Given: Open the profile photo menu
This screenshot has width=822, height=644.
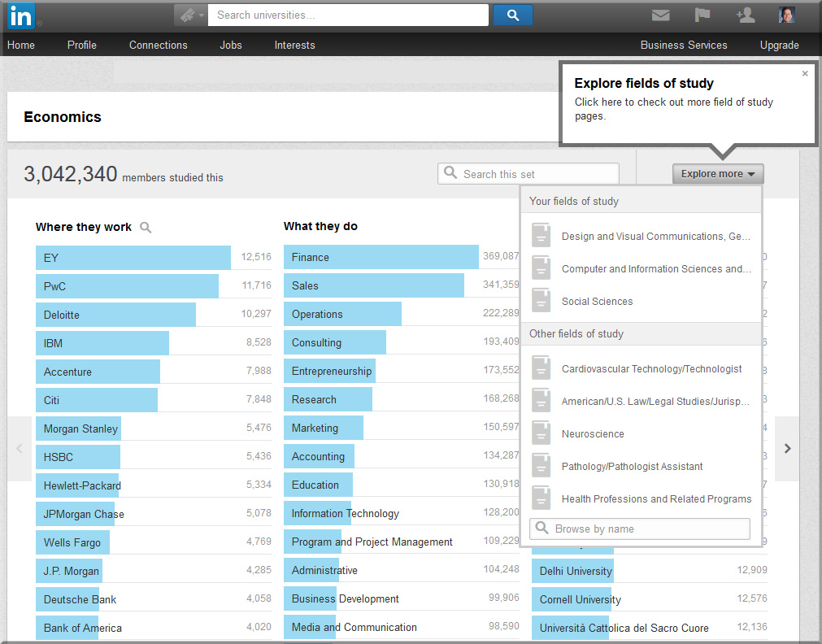Looking at the screenshot, I should (x=787, y=15).
